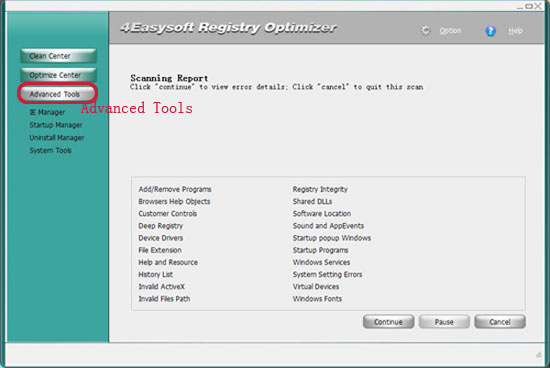Select the Help and Resource entry
550x368 pixels.
pyautogui.click(x=168, y=262)
